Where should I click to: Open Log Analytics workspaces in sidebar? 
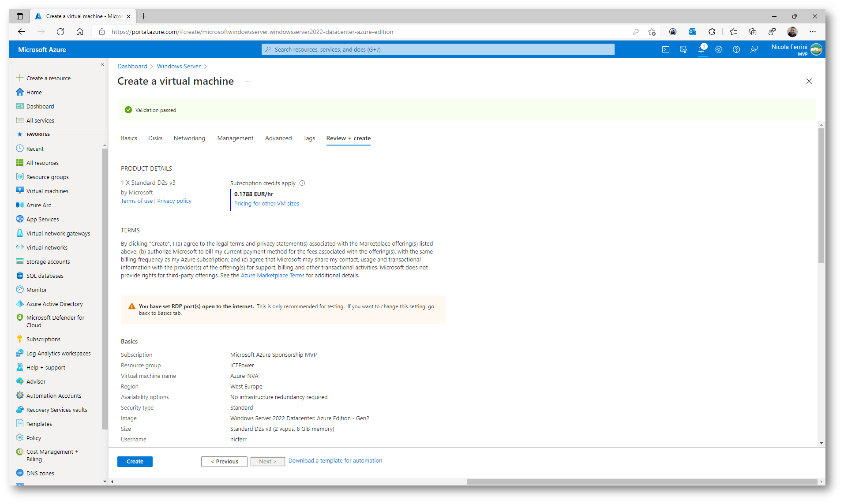point(59,353)
